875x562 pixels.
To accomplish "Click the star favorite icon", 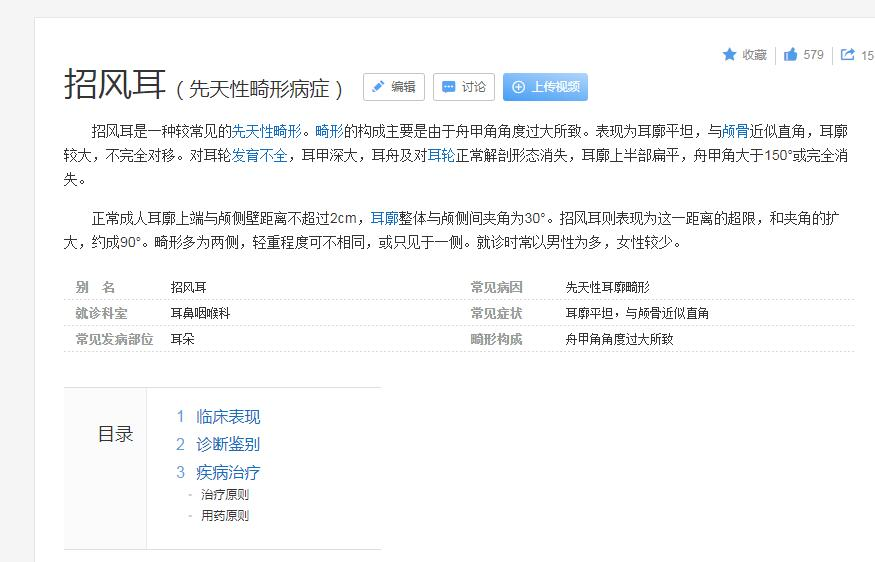I will point(729,54).
